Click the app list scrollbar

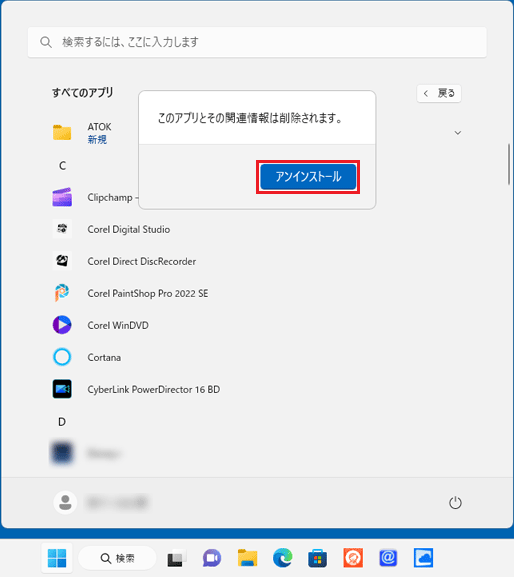(x=510, y=164)
